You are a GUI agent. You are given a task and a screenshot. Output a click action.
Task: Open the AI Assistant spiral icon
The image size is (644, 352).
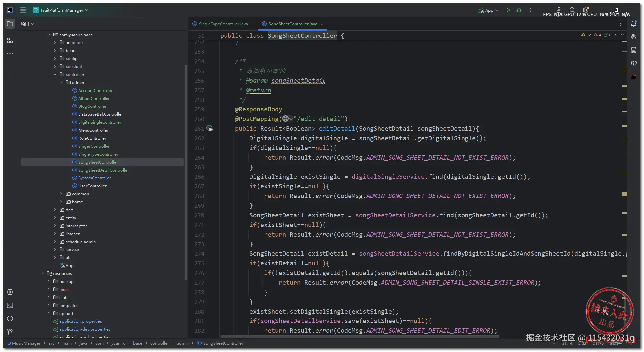(x=634, y=37)
